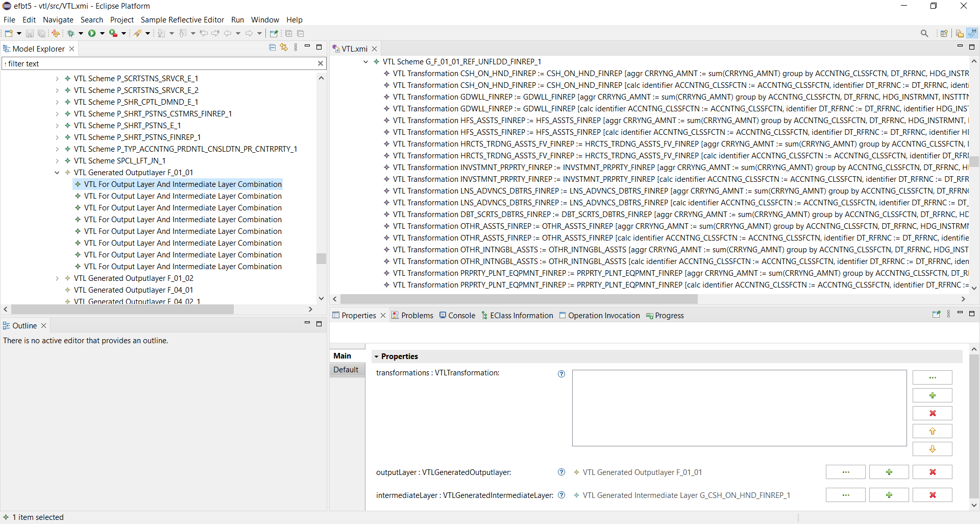Expand VTL Generated Outputlayer F_01_02 node
980x524 pixels.
pyautogui.click(x=57, y=278)
